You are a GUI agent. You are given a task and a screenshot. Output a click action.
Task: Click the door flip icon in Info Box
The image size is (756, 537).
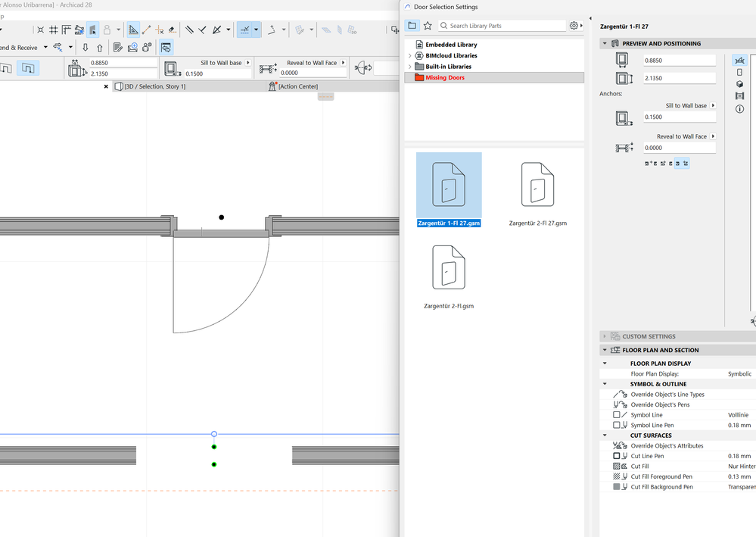[x=363, y=68]
